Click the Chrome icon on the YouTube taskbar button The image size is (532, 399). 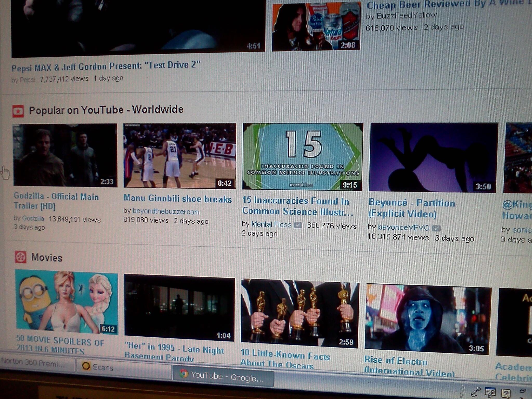point(184,374)
